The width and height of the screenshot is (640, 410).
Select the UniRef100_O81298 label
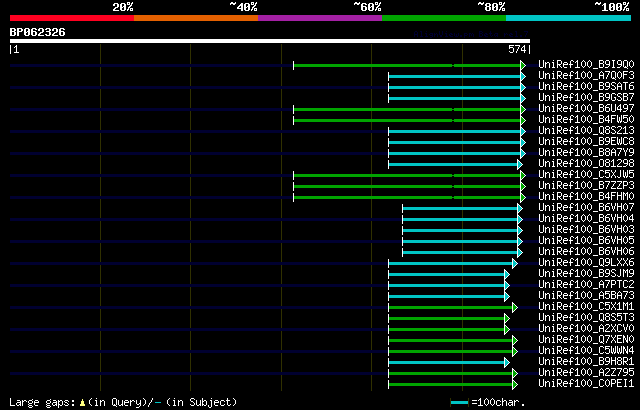point(586,164)
